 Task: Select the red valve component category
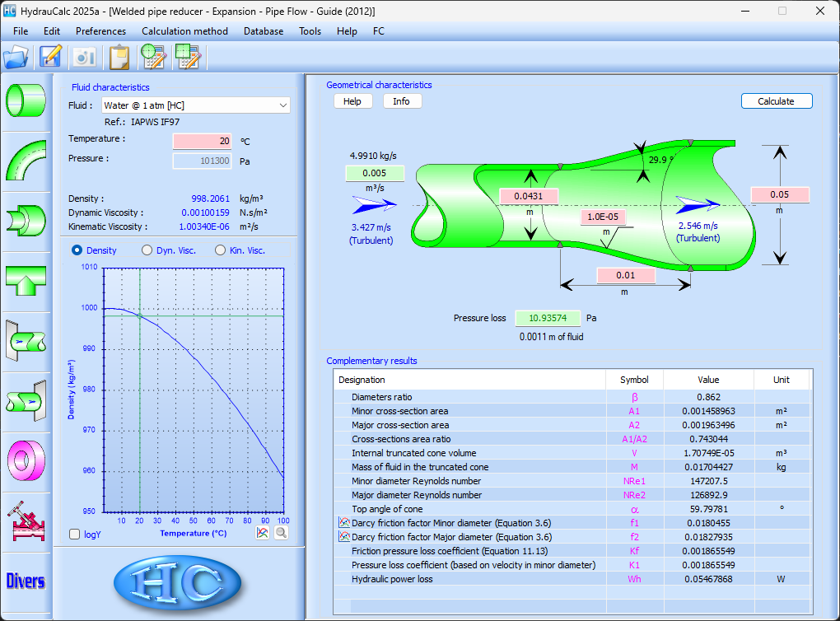(x=25, y=520)
